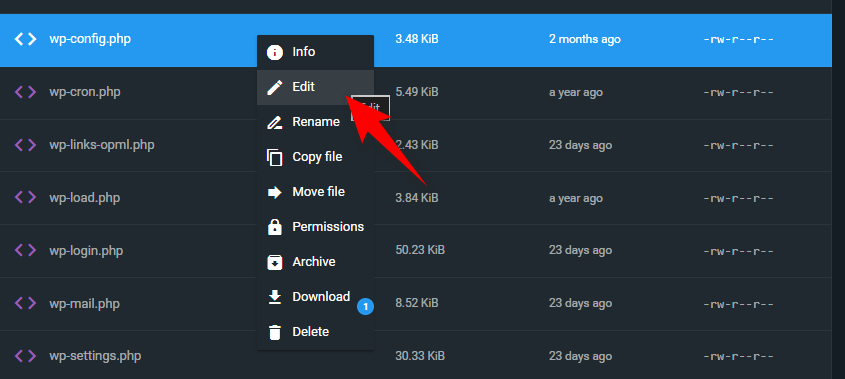Select the wp-cron.php file name
This screenshot has height=379, width=845.
tap(85, 92)
